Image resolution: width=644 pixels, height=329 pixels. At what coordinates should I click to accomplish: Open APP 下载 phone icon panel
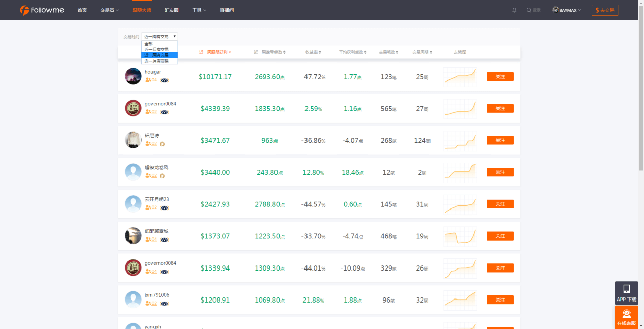coord(626,293)
